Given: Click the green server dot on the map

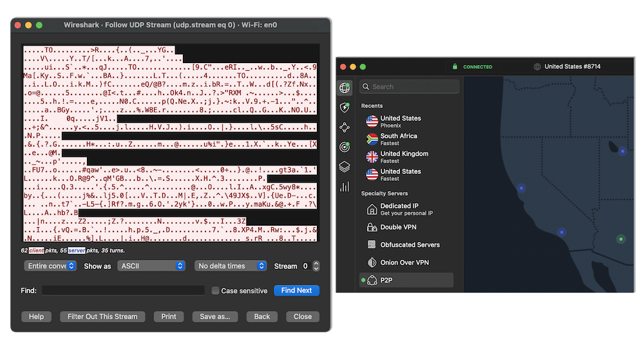Looking at the screenshot, I should click(x=621, y=239).
